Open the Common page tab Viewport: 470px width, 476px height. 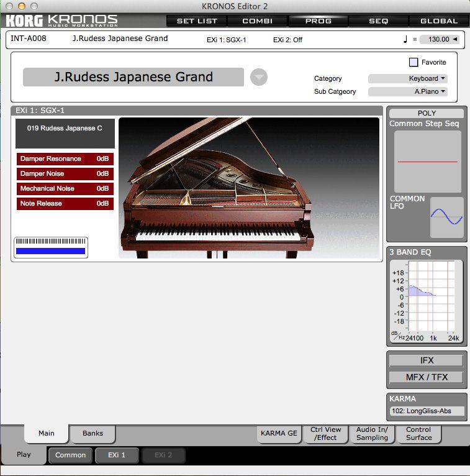70,455
